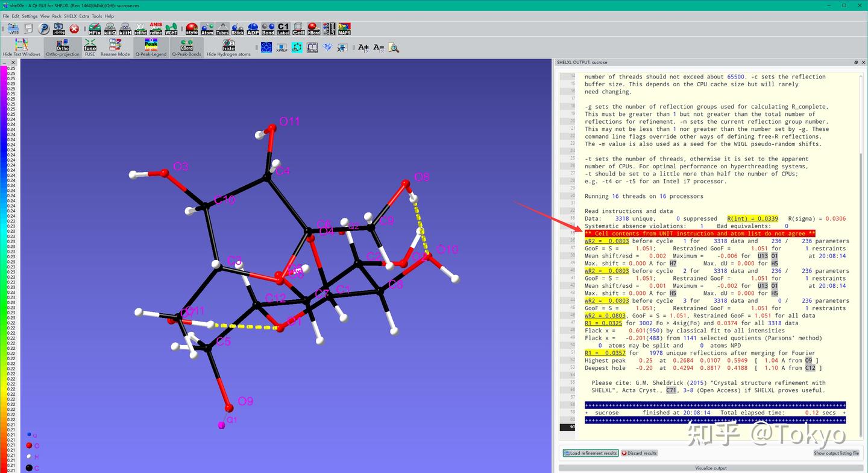Switch to ADP display mode

pyautogui.click(x=252, y=28)
